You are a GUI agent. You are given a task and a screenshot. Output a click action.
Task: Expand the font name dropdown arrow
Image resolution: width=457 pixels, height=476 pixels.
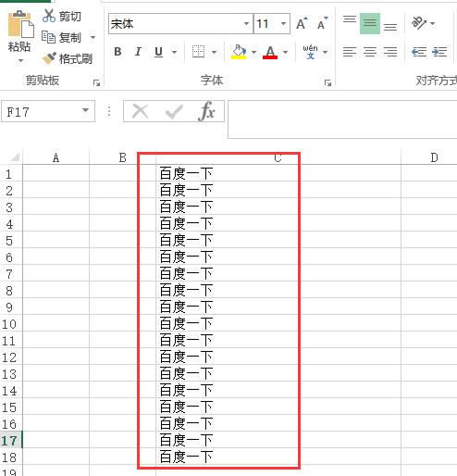click(x=246, y=24)
